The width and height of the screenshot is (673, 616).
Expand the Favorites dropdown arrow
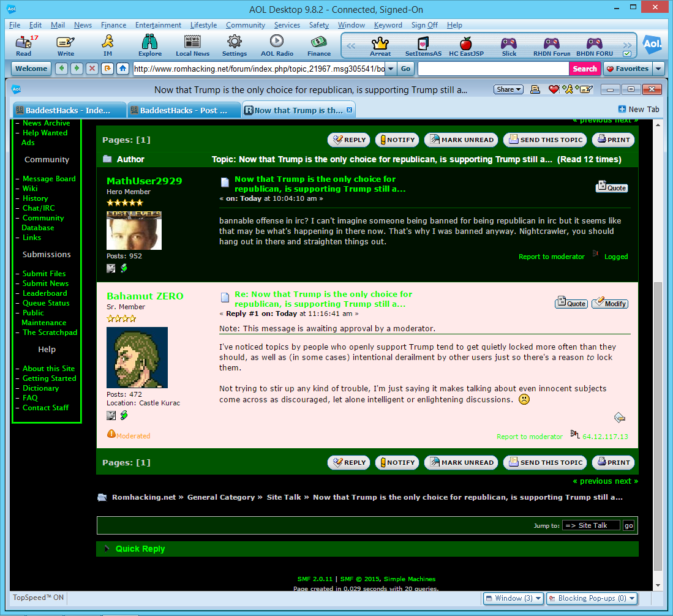click(x=658, y=69)
